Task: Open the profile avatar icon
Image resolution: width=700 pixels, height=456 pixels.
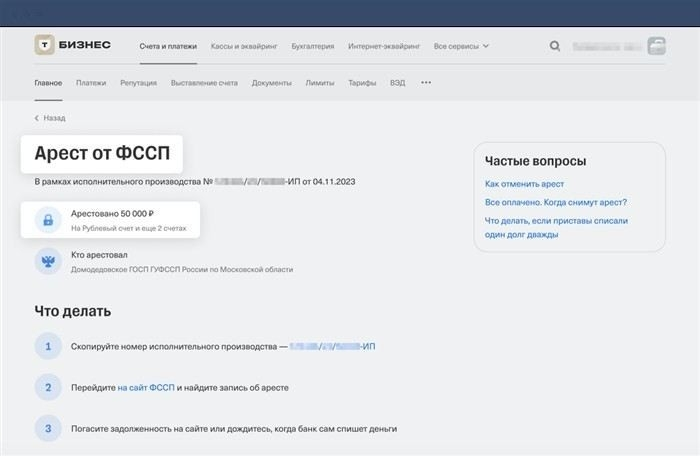Action: pos(656,46)
